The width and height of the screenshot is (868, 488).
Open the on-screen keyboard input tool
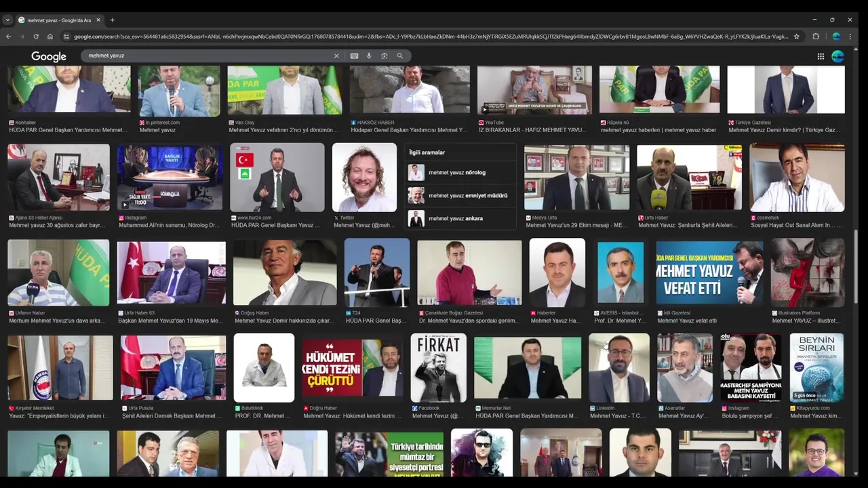point(354,56)
